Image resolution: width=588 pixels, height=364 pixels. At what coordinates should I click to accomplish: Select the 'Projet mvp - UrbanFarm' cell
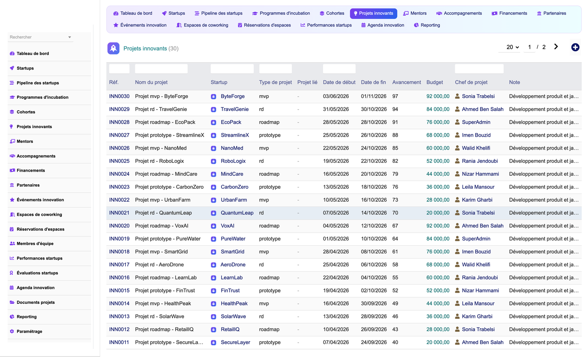point(163,200)
